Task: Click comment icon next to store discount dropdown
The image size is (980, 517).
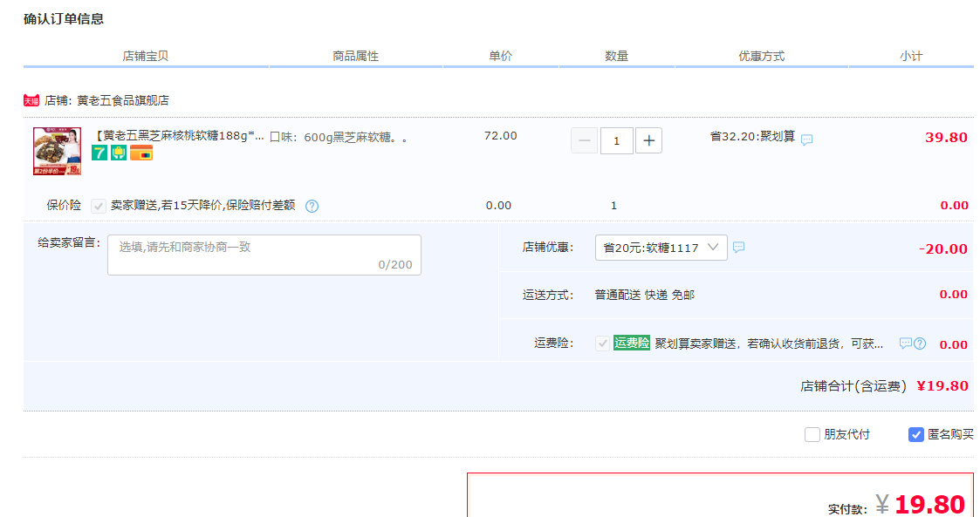Action: [739, 248]
